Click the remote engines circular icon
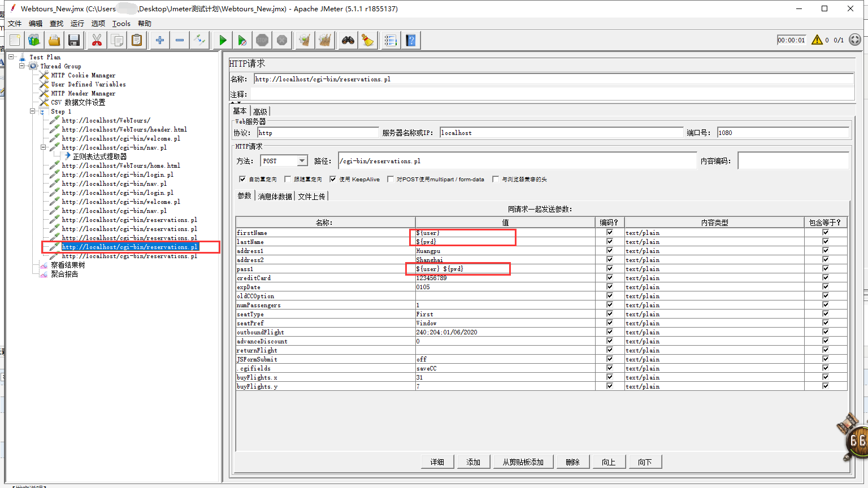 [x=855, y=40]
